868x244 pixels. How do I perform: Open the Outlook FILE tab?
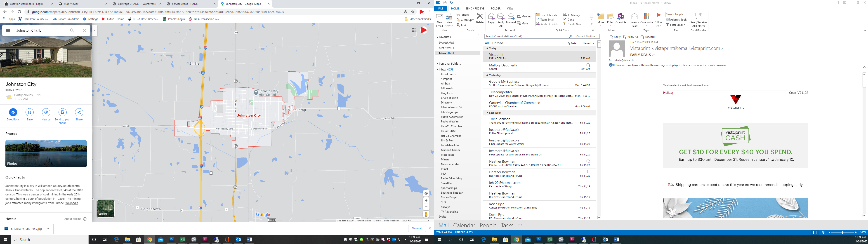(440, 8)
